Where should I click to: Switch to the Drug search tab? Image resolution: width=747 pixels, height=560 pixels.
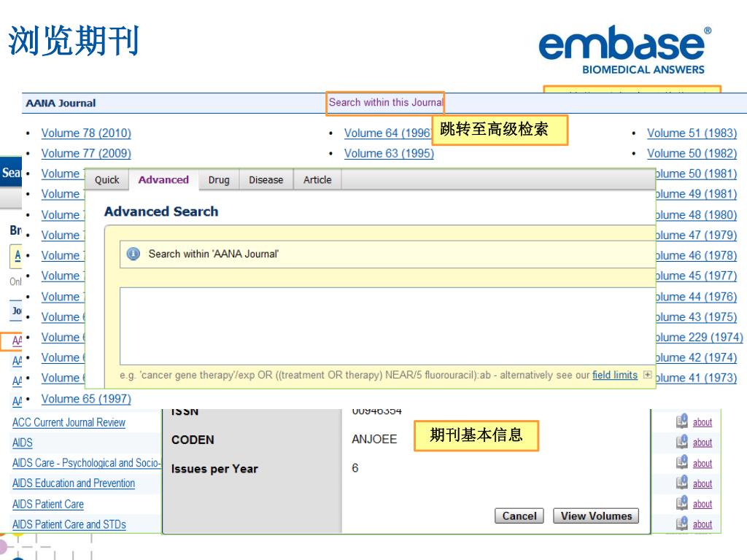[x=219, y=180]
